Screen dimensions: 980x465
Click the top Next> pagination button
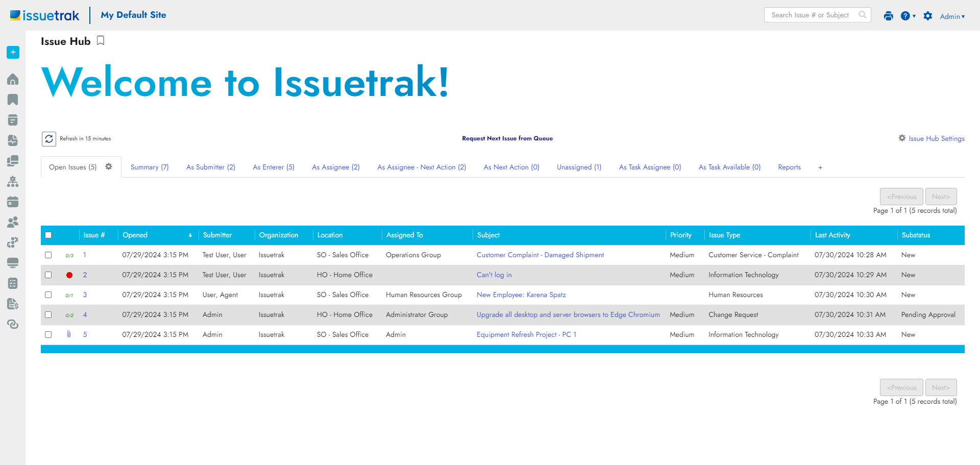(x=941, y=197)
